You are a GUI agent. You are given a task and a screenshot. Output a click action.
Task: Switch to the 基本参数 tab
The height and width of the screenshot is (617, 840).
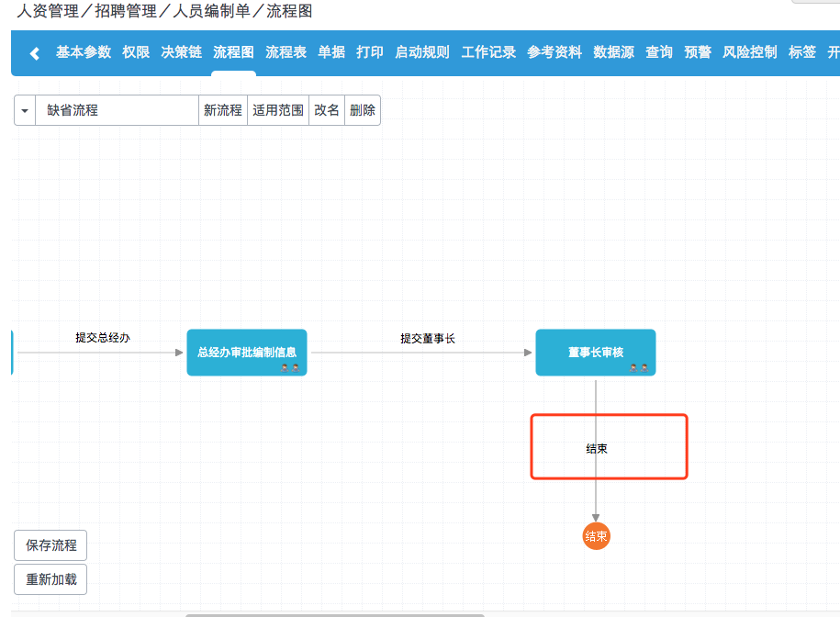click(84, 52)
